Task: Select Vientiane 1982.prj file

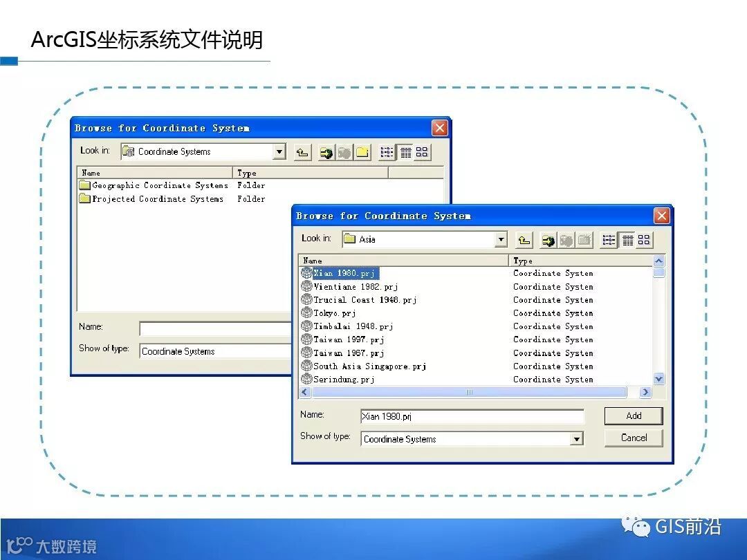Action: click(356, 286)
